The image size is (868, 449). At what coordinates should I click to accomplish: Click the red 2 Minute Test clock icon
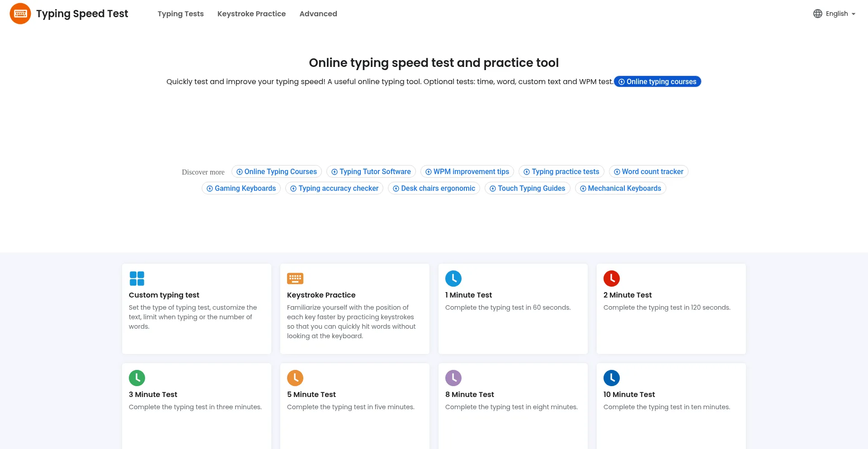[611, 279]
